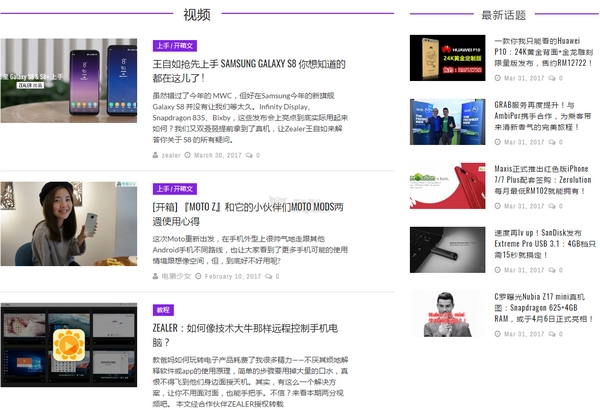Click the author icon beside zealer
600x410 pixels.
tap(155, 155)
